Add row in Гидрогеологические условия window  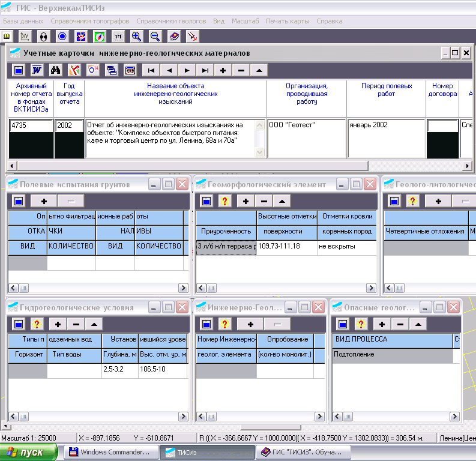point(58,324)
